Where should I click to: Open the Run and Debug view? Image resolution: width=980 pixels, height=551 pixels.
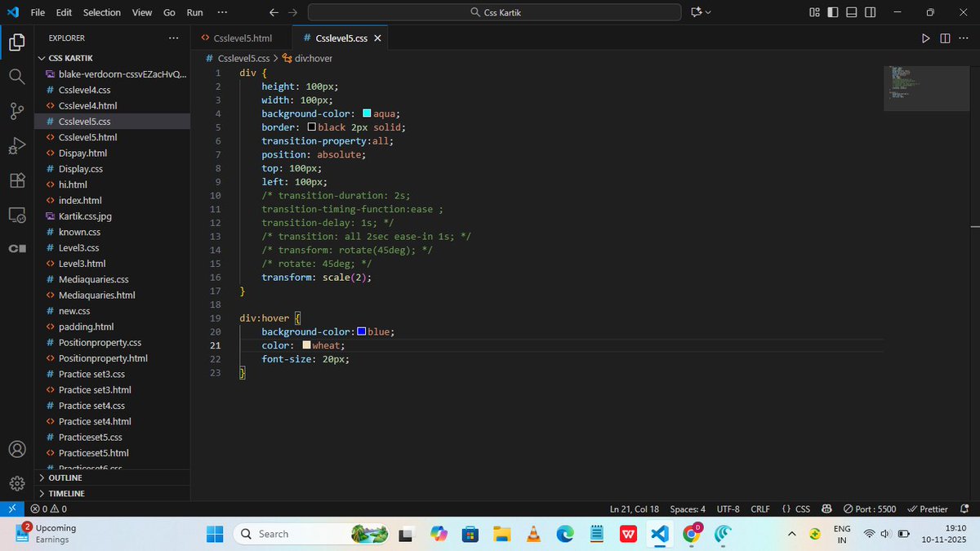[x=16, y=146]
